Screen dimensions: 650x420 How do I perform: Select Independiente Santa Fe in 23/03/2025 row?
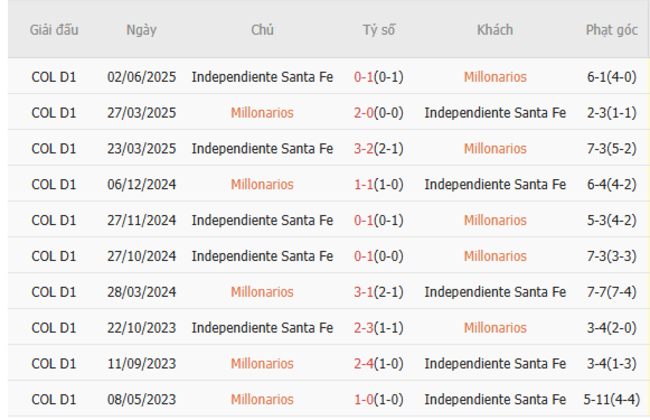tap(262, 149)
